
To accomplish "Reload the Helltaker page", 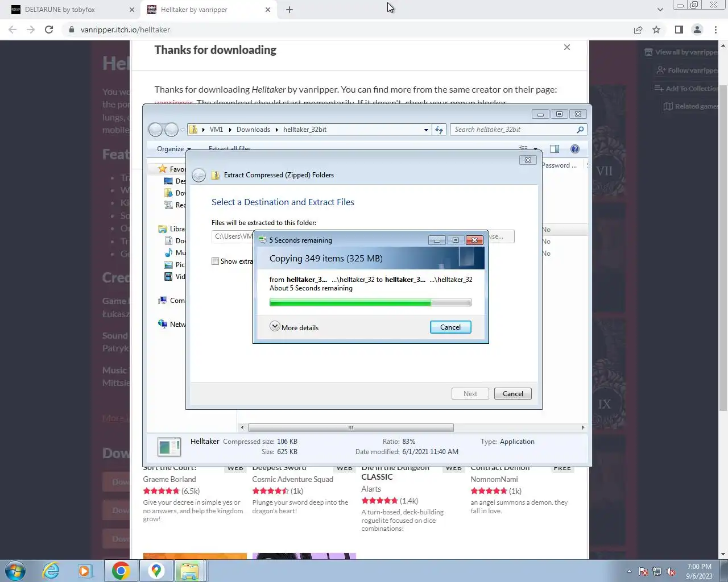I will click(x=49, y=30).
